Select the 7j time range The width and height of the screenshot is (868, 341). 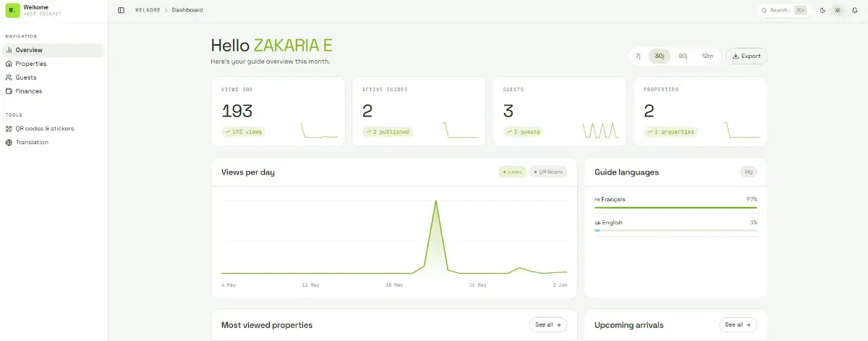pos(638,56)
